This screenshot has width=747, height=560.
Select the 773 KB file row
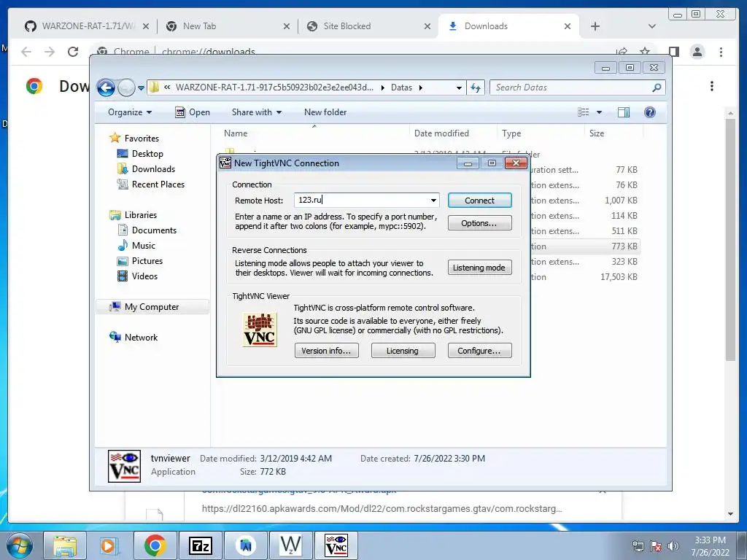[x=585, y=246]
